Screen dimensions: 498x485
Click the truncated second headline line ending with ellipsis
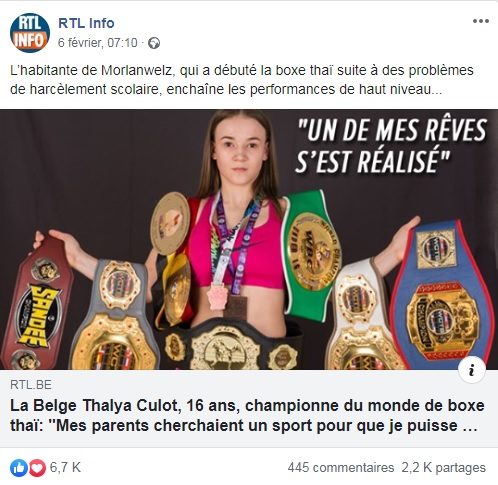pos(244,426)
